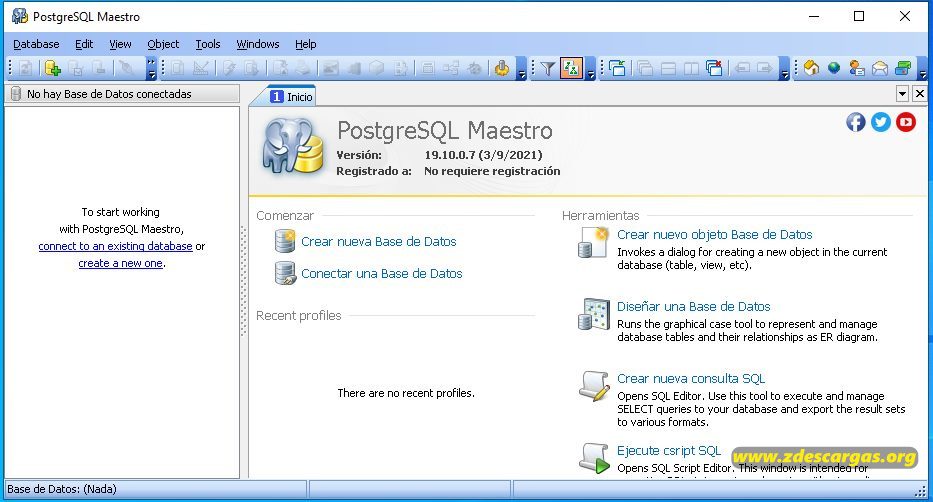
Task: Open the tab list dropdown arrow
Action: tap(903, 93)
